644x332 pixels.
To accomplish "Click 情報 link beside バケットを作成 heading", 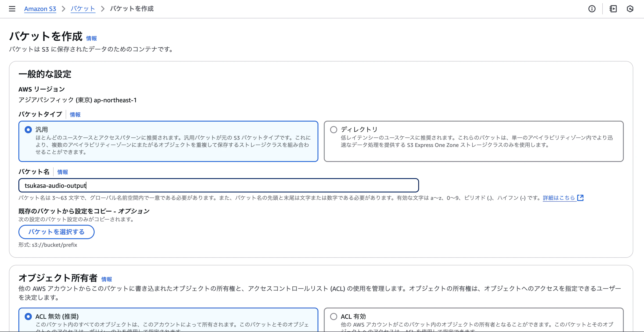I will point(91,38).
